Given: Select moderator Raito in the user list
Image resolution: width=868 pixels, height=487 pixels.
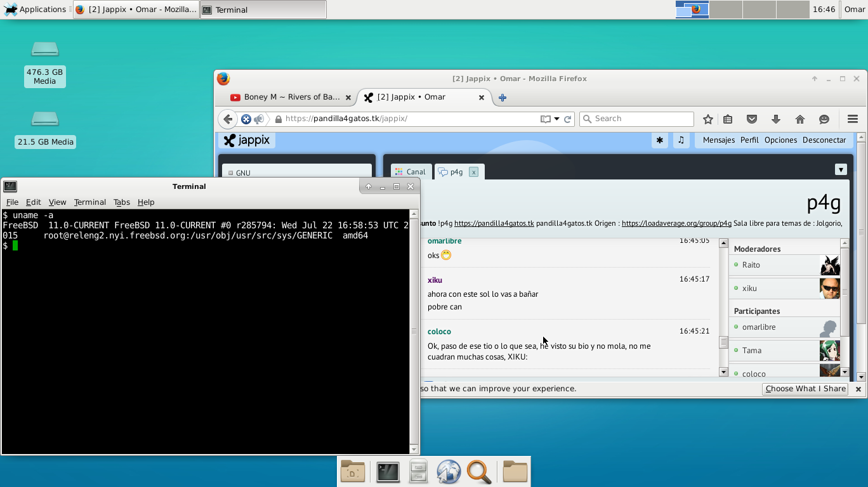Looking at the screenshot, I should [786, 265].
